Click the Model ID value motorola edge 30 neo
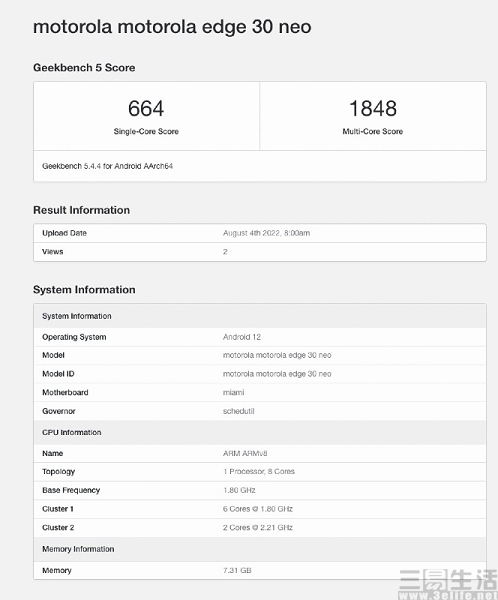 [x=277, y=374]
